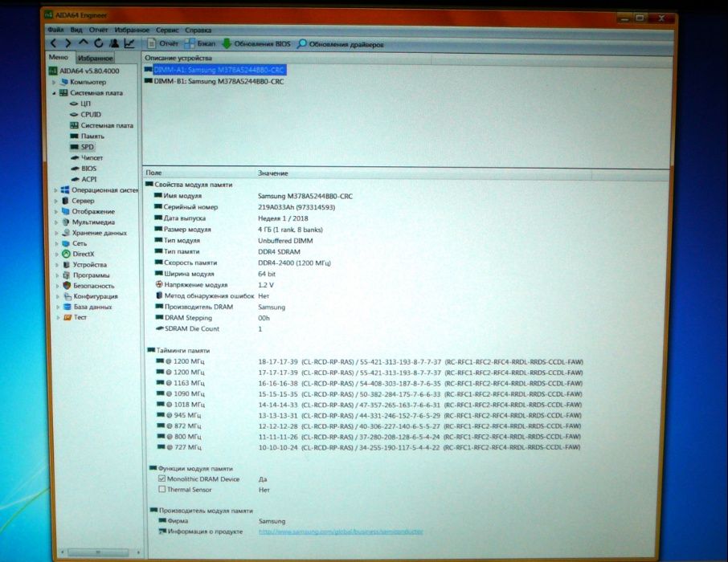Select ЦП item in the tree
The image size is (728, 562).
point(80,104)
